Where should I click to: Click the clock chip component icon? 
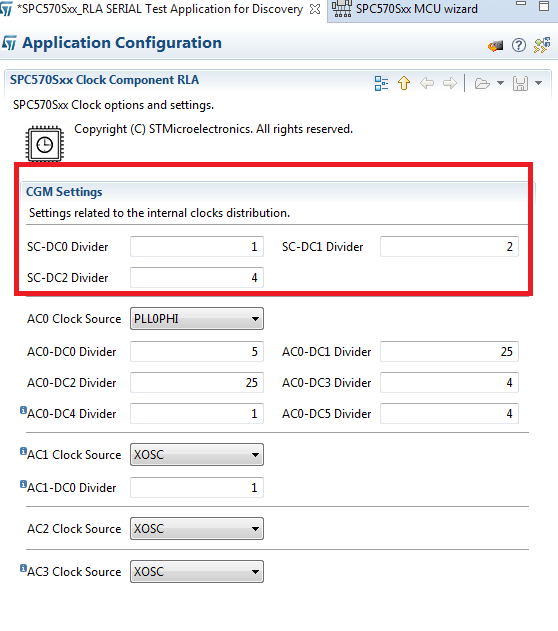pyautogui.click(x=45, y=144)
